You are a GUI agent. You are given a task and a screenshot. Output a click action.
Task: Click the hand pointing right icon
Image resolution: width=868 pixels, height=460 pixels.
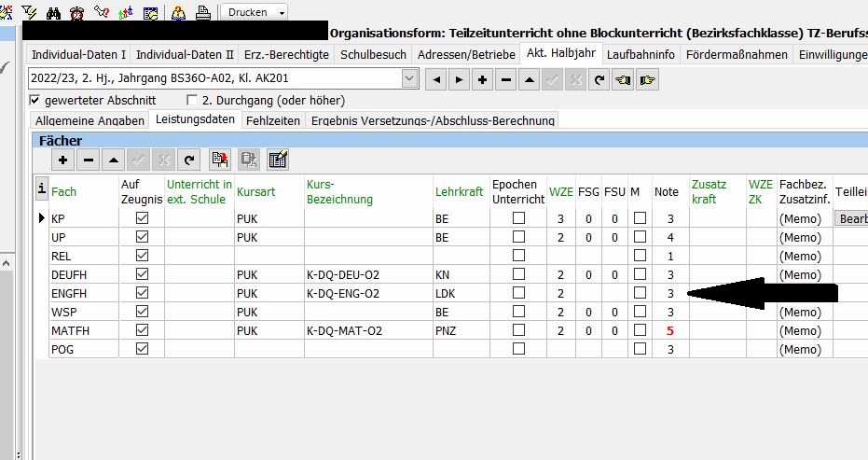[x=647, y=80]
